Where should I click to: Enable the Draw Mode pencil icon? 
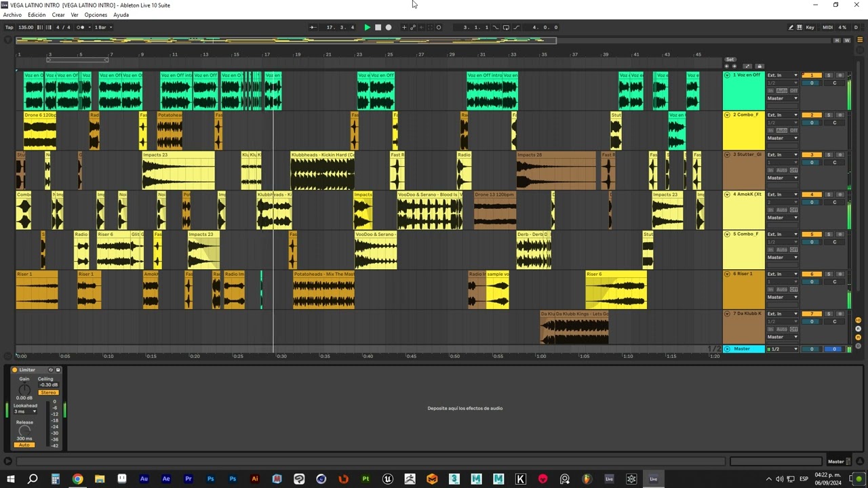(x=791, y=27)
